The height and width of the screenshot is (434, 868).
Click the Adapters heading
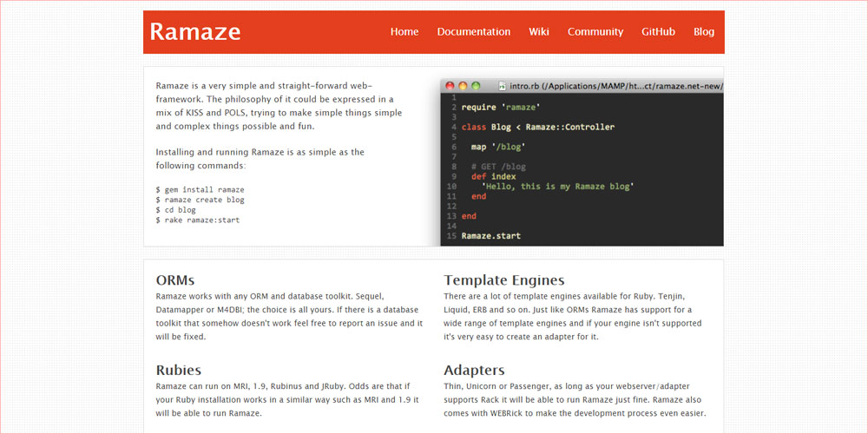pos(474,370)
